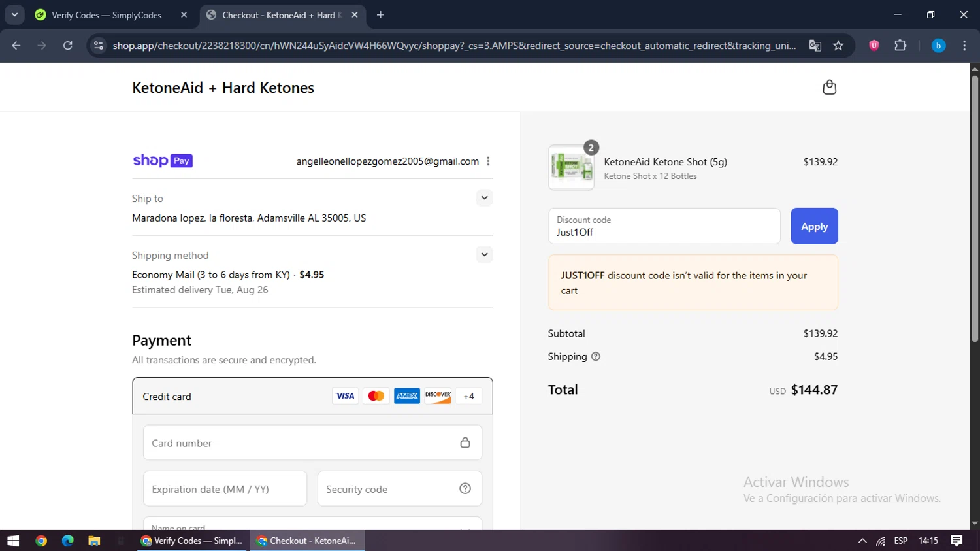Bookmark this page with the star
This screenshot has height=551, width=980.
click(838, 46)
